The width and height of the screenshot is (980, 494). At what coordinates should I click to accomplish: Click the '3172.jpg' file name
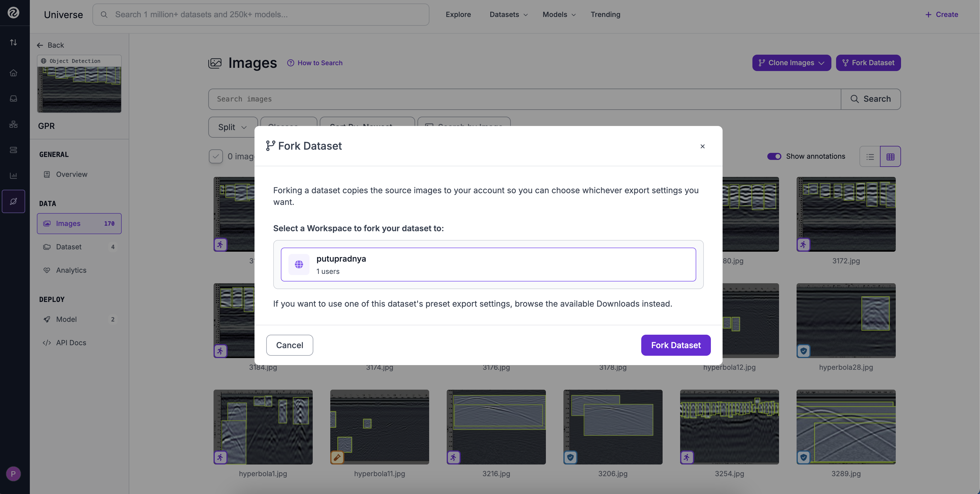846,261
